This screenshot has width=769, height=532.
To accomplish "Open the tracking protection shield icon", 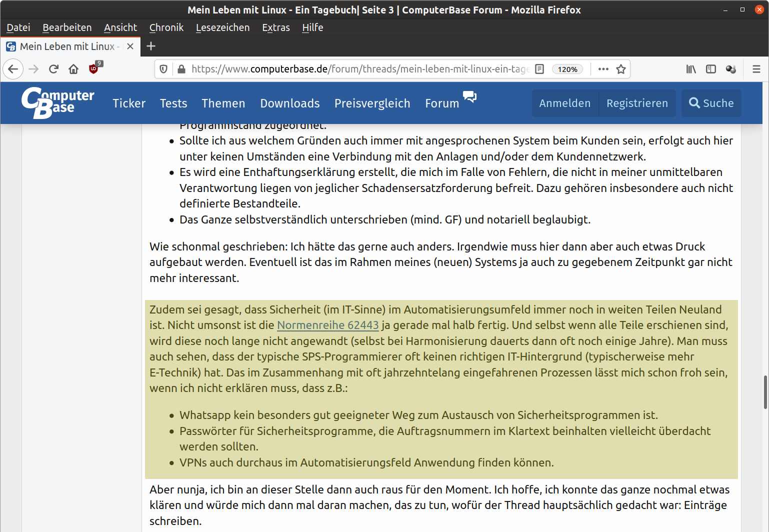I will [163, 69].
